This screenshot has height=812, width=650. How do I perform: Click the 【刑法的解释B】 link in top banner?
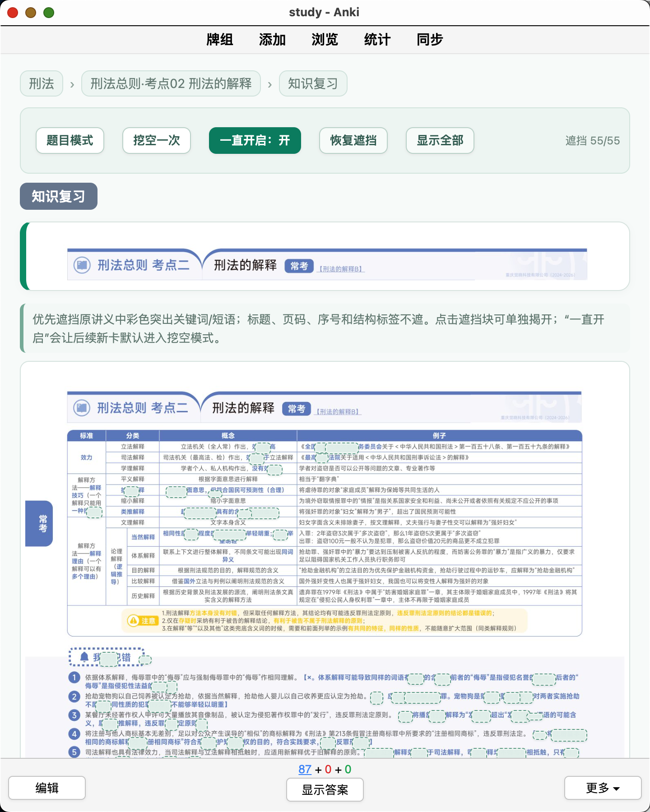click(x=341, y=269)
